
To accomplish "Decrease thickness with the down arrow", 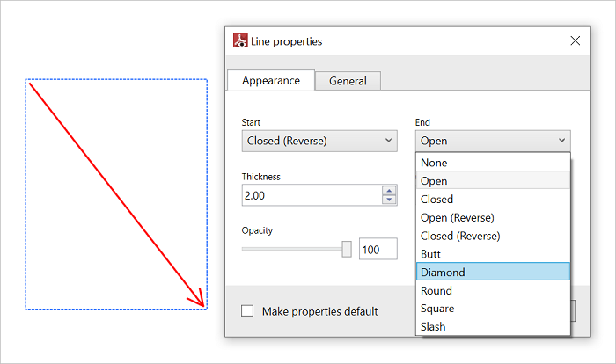I will [x=389, y=200].
